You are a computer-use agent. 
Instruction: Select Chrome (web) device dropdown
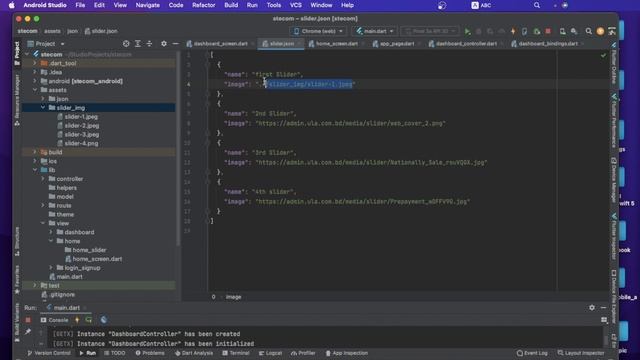(x=318, y=31)
